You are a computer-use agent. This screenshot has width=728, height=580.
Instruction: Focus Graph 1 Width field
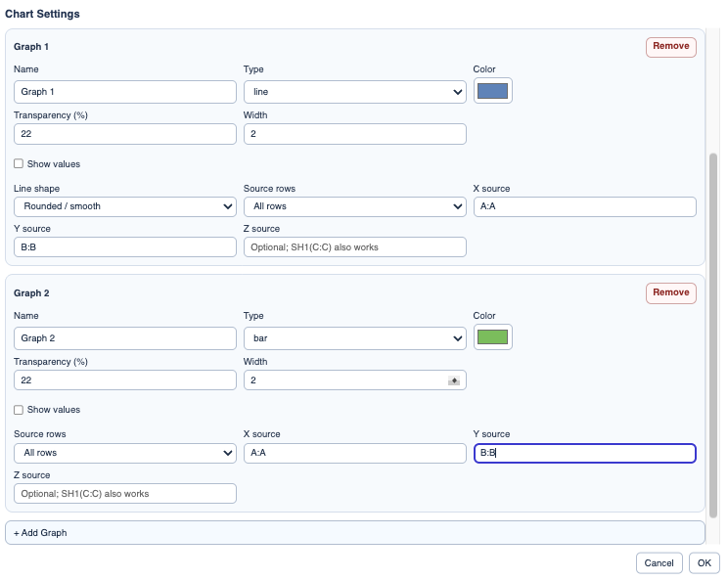tap(355, 134)
